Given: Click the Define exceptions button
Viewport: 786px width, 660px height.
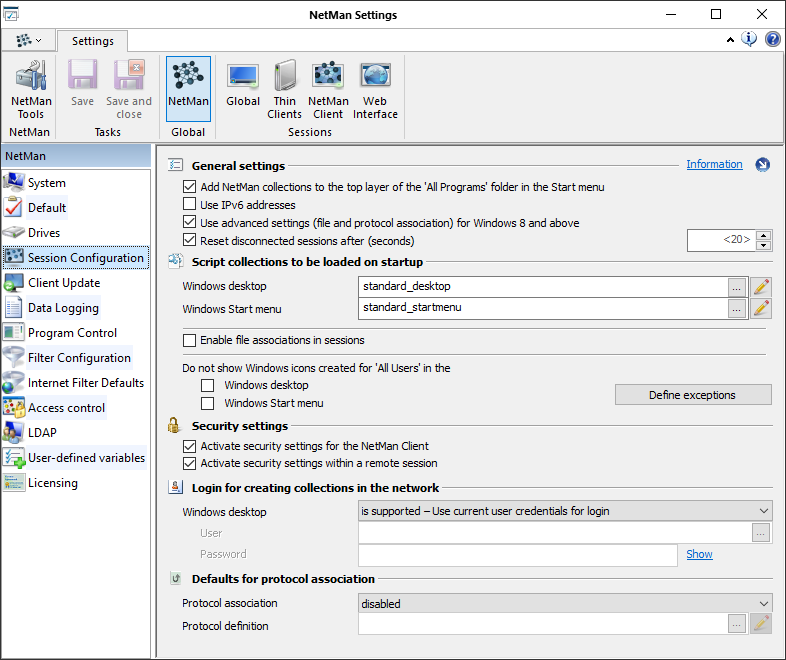Looking at the screenshot, I should pos(692,395).
